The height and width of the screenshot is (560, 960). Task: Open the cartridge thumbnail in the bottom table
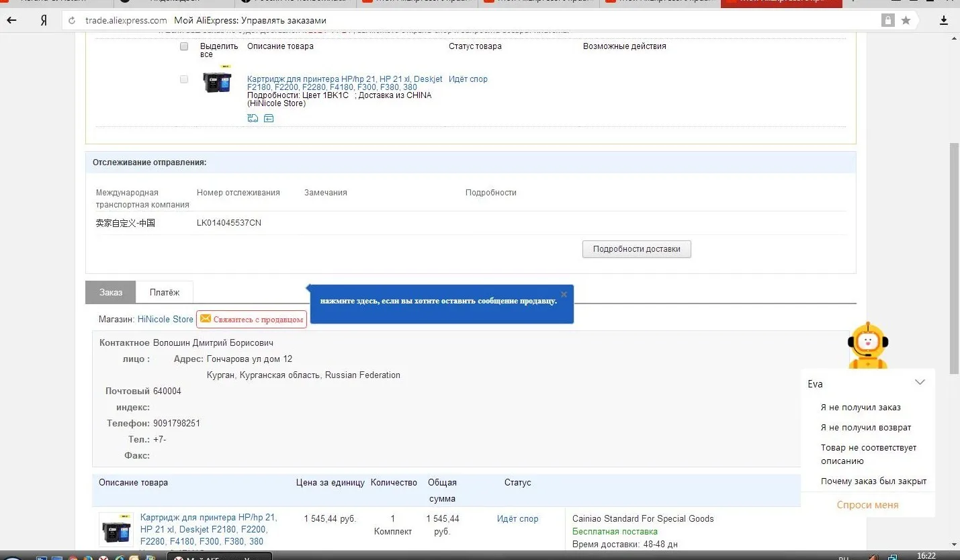[x=116, y=530]
